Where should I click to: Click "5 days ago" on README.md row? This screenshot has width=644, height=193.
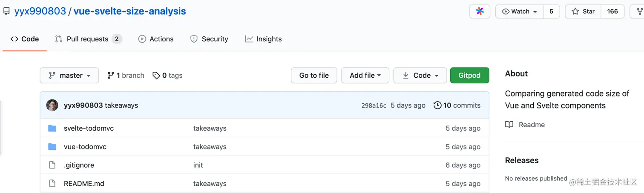pos(463,184)
